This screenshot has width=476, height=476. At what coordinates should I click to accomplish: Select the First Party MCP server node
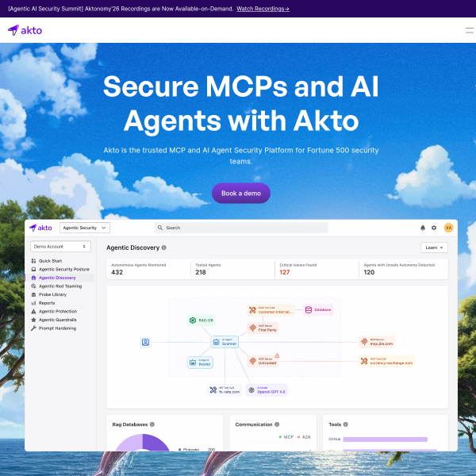263,328
